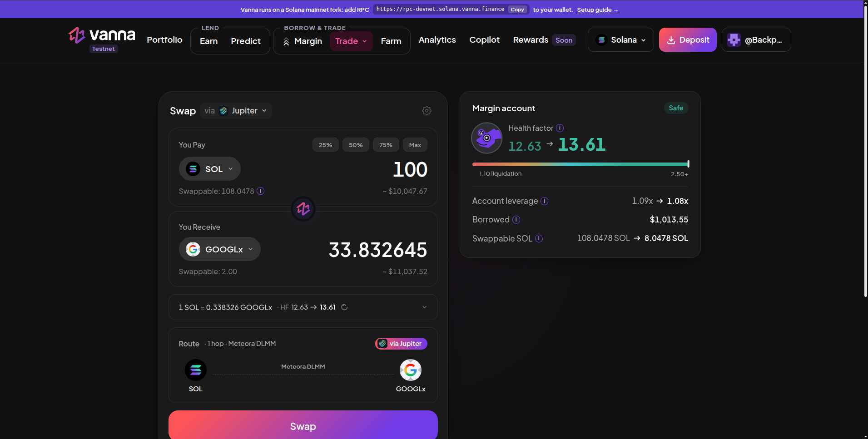Open the Jupiter swap provider dropdown
This screenshot has height=439, width=868.
236,111
